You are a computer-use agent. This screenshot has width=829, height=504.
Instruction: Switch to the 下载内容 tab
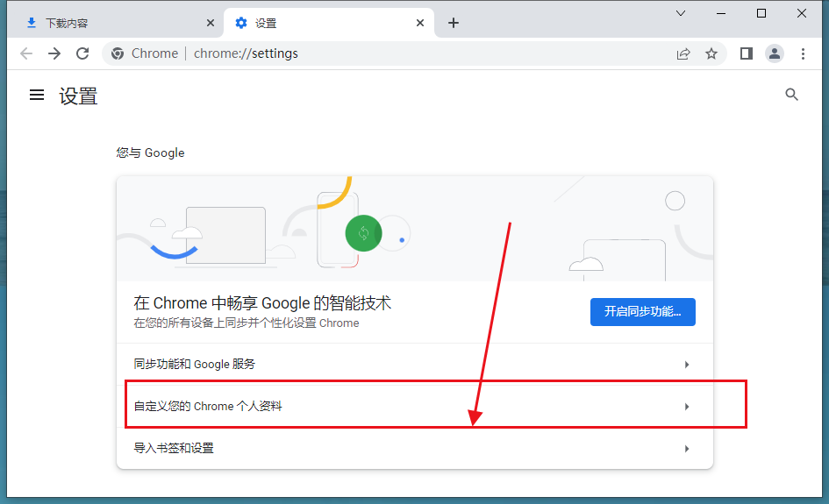click(116, 23)
